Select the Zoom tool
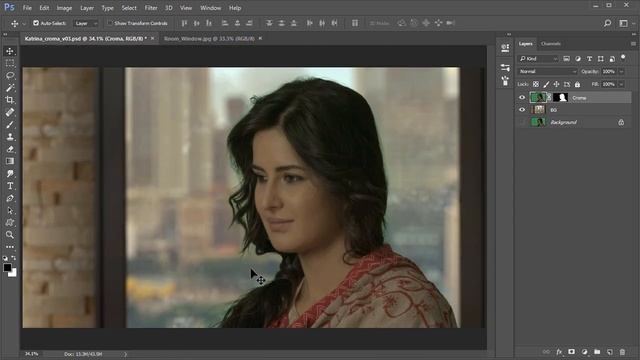Image resolution: width=640 pixels, height=360 pixels. click(x=10, y=235)
